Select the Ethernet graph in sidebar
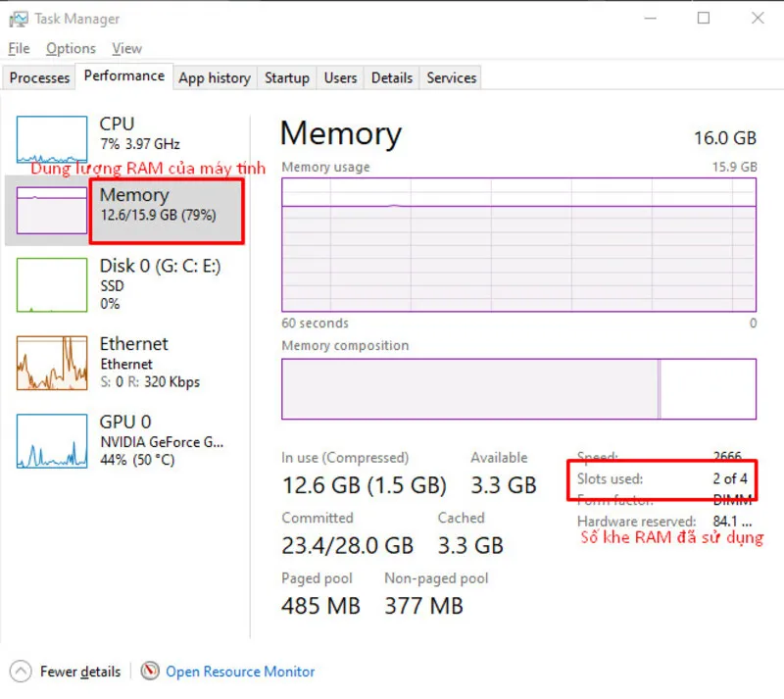This screenshot has height=699, width=784. point(51,363)
